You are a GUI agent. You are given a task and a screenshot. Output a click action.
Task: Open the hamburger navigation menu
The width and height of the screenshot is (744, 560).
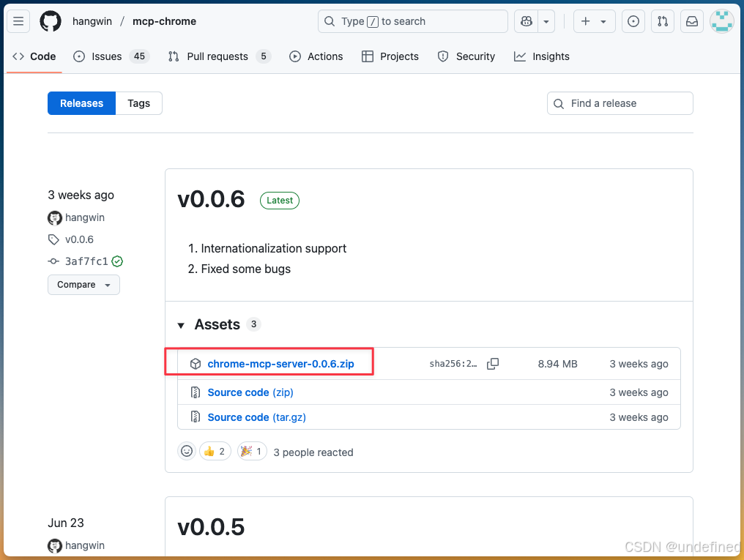(18, 21)
